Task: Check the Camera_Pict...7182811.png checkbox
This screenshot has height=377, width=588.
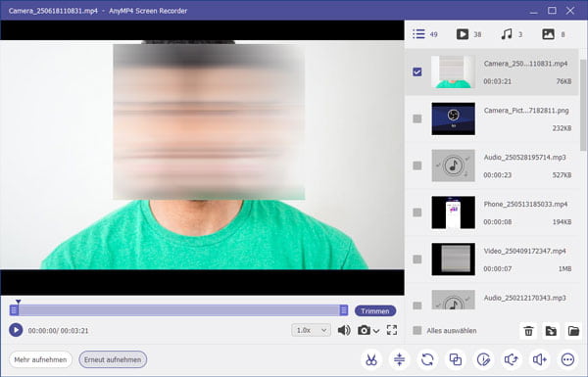Action: point(417,118)
